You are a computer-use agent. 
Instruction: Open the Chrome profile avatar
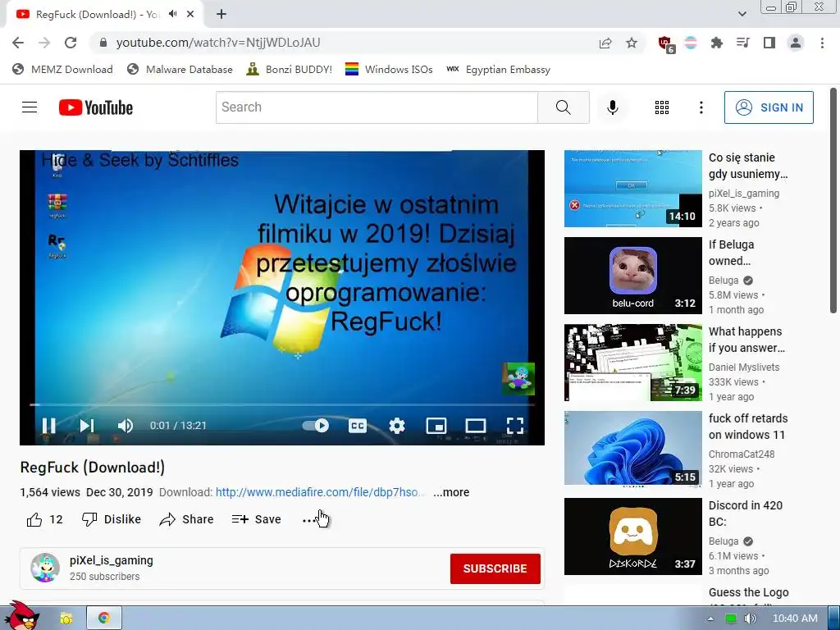click(796, 43)
